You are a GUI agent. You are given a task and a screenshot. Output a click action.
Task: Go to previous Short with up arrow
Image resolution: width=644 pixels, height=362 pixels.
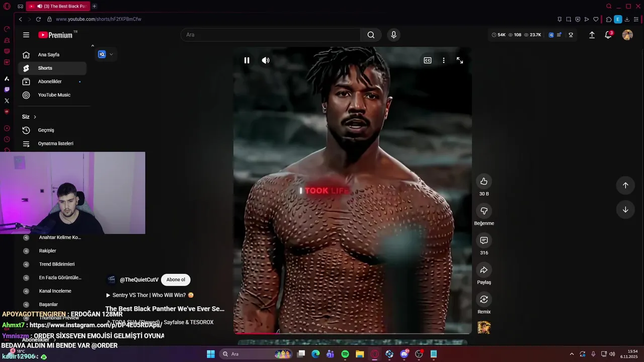pos(625,185)
